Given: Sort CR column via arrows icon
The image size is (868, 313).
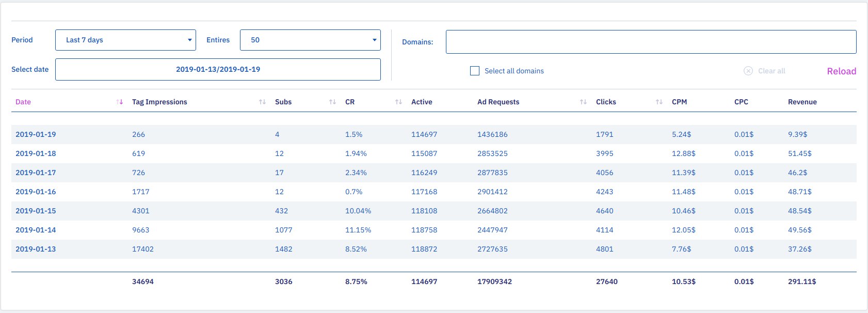Looking at the screenshot, I should pos(398,102).
